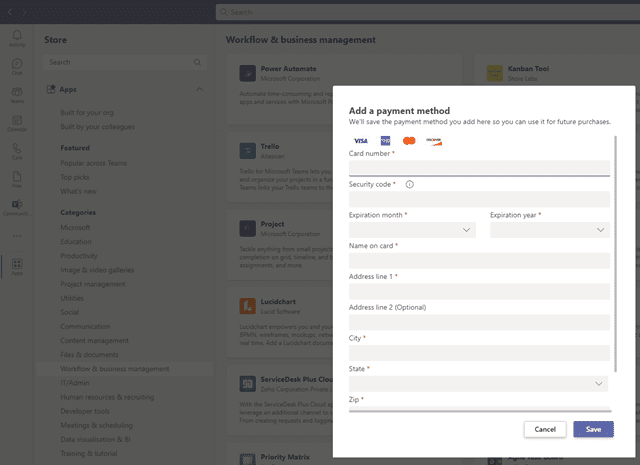The image size is (640, 465).
Task: Click the Mastercard logo
Action: point(409,141)
